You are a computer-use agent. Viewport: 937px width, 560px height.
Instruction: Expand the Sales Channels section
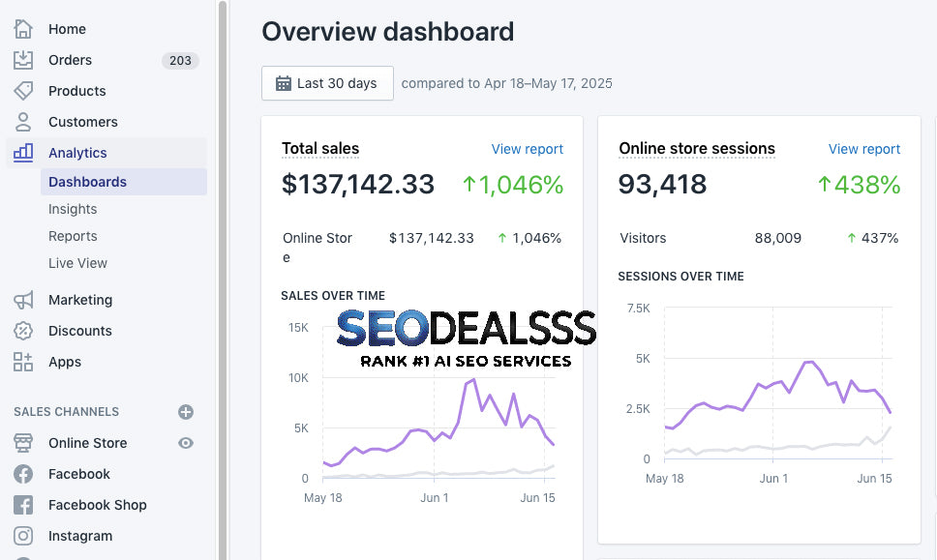click(66, 411)
